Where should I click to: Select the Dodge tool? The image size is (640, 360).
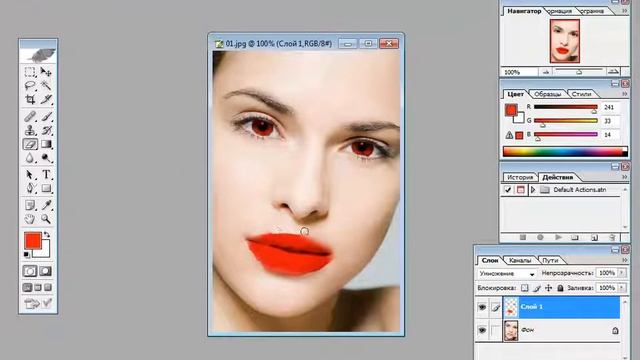46,158
